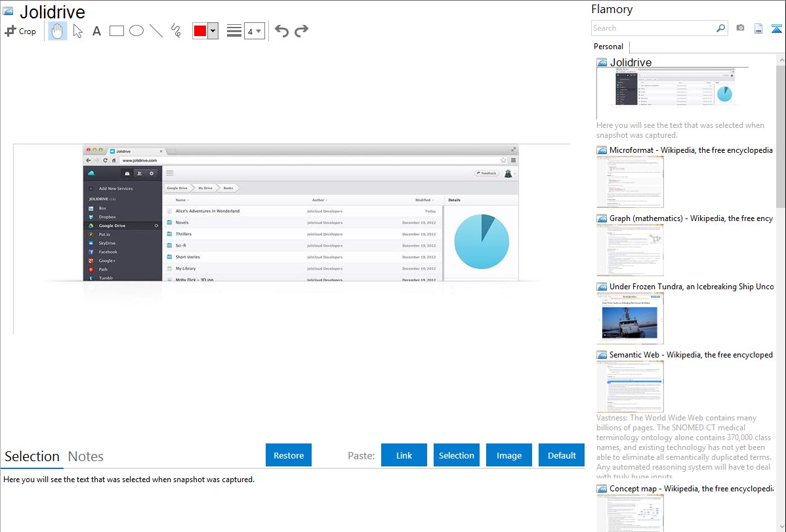
Task: Select 'Jolidrive' title in history list
Action: pos(631,62)
